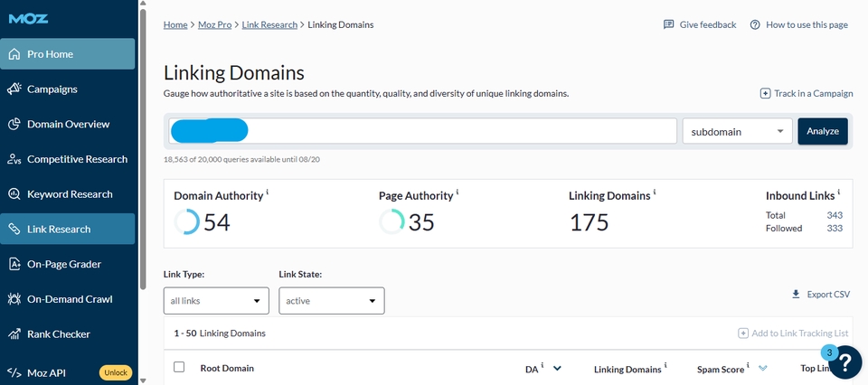
Task: Follow the Home breadcrumb link
Action: pos(175,25)
